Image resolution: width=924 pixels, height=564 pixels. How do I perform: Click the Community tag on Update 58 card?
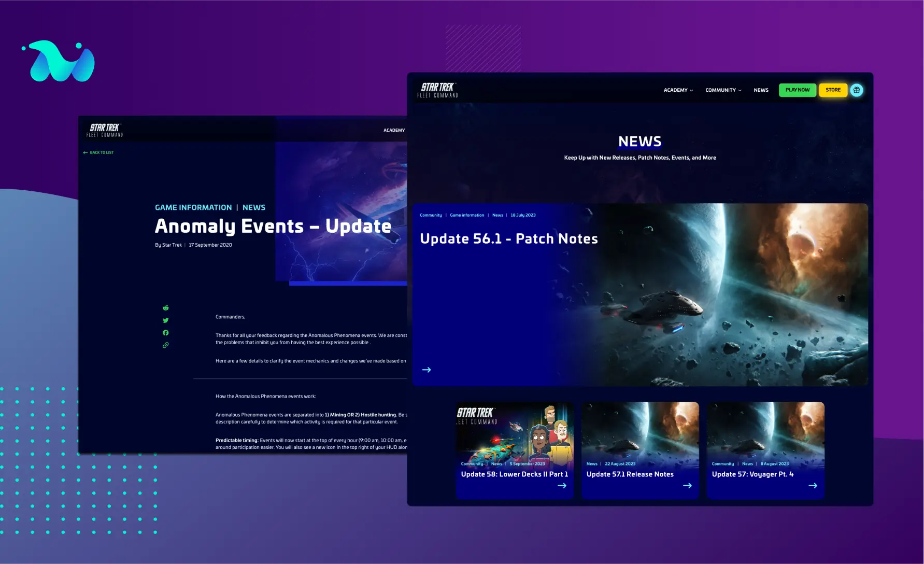[x=472, y=464]
